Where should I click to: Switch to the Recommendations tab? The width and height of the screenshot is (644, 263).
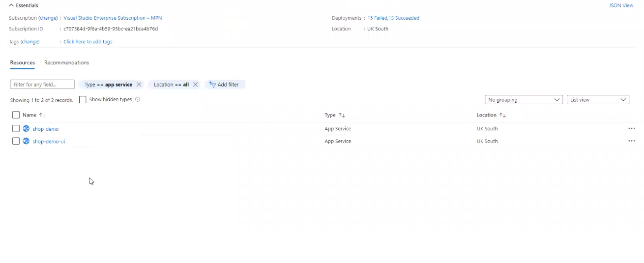click(66, 63)
